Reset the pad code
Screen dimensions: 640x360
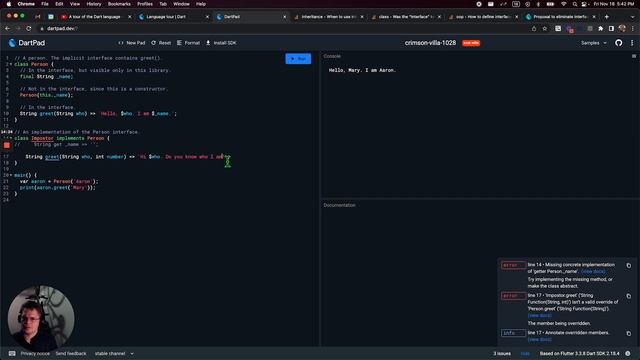coord(161,43)
